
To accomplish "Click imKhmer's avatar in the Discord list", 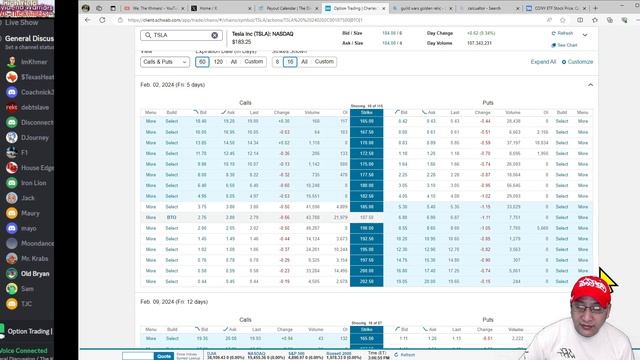I will point(12,62).
